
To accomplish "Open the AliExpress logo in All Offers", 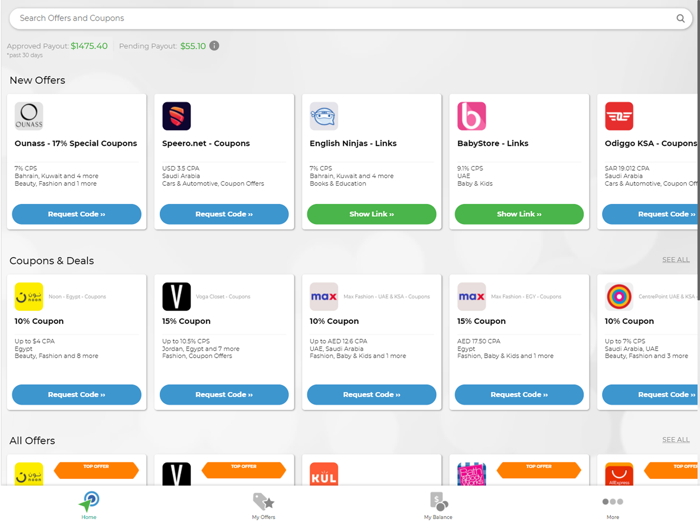I will [x=619, y=474].
